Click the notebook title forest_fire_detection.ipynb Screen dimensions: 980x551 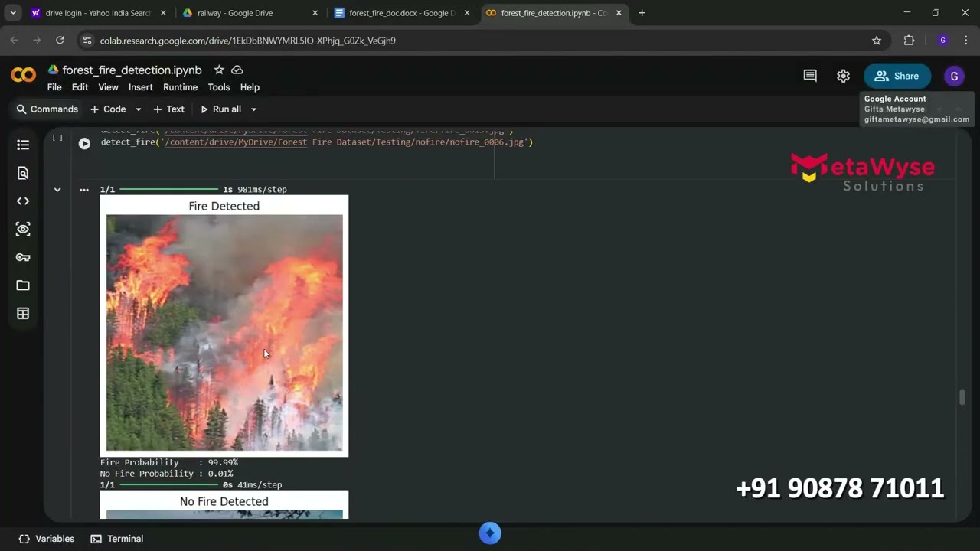pyautogui.click(x=132, y=70)
